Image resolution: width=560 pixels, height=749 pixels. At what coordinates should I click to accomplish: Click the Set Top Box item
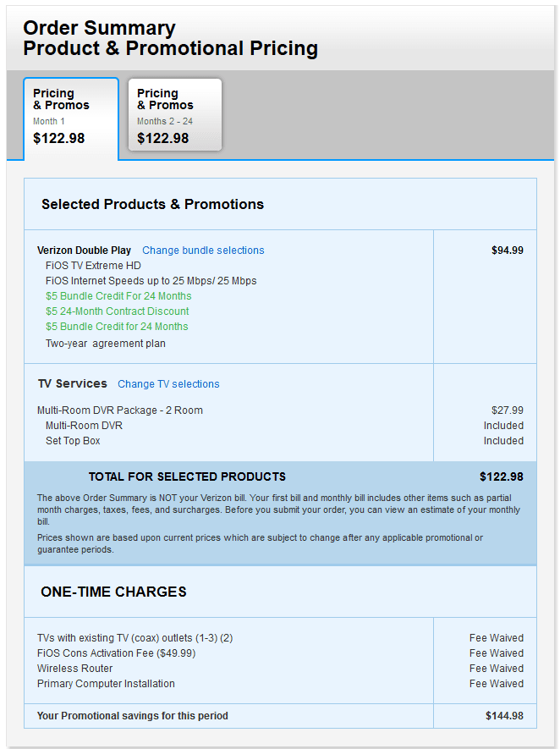[x=73, y=441]
